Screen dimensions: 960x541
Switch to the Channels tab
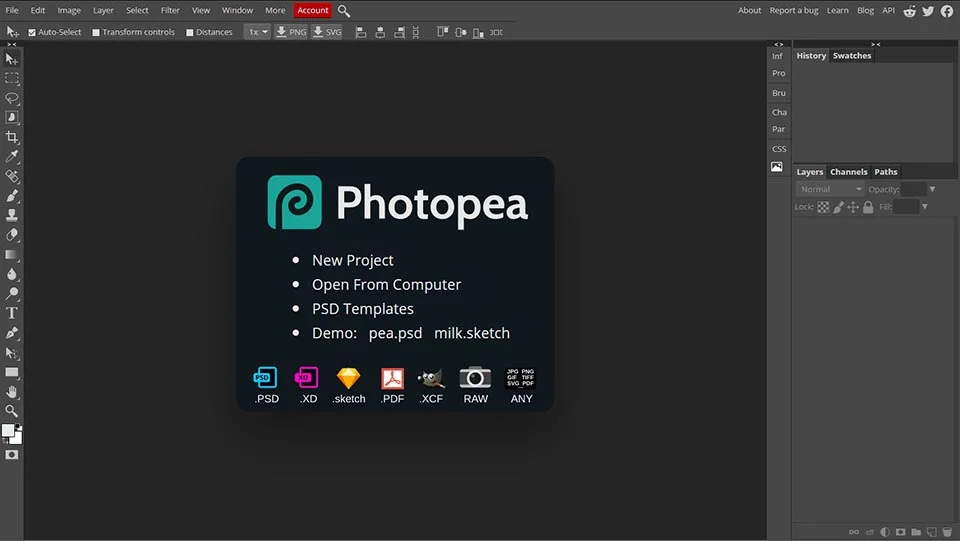[x=849, y=172]
